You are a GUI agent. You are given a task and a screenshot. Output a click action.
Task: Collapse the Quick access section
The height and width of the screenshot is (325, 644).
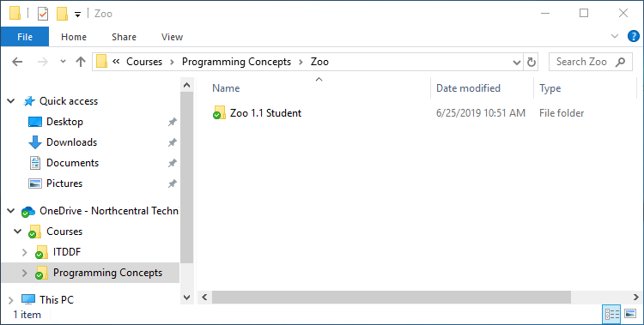click(11, 101)
